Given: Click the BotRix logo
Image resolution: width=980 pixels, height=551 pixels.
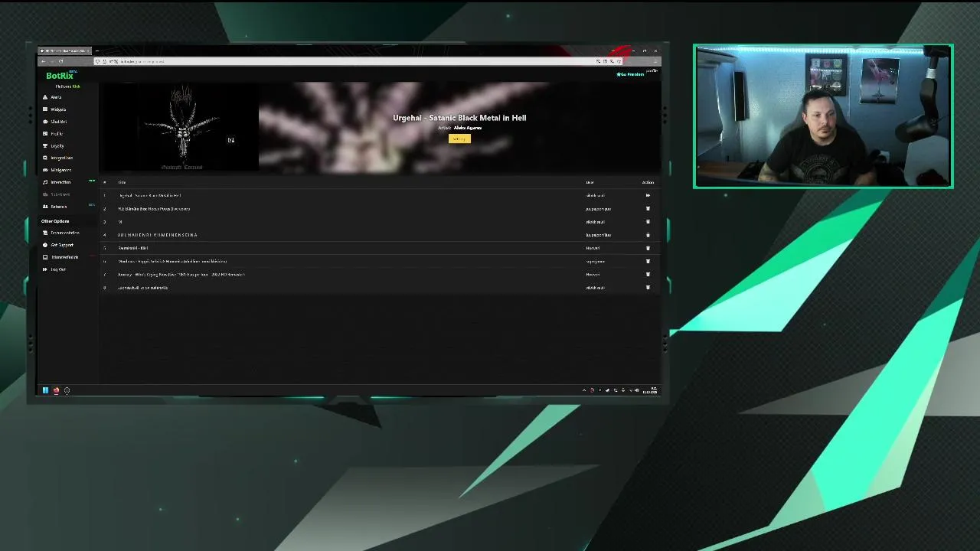Looking at the screenshot, I should coord(60,76).
